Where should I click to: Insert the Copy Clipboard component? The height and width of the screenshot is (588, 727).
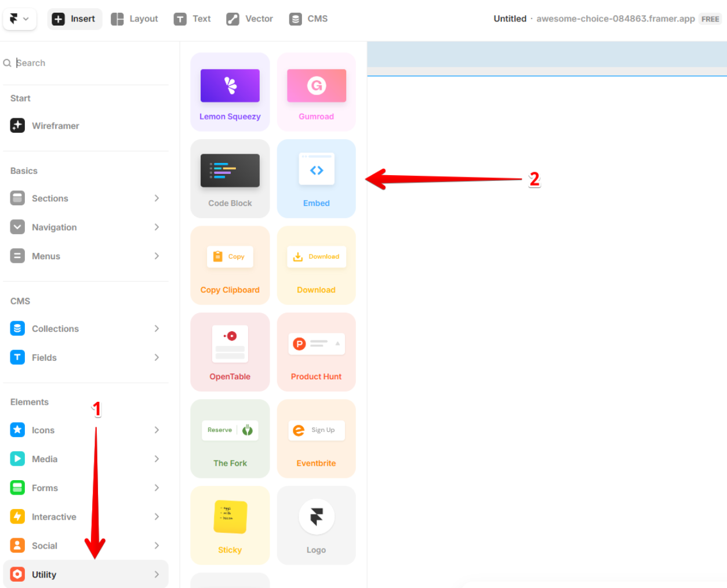230,266
